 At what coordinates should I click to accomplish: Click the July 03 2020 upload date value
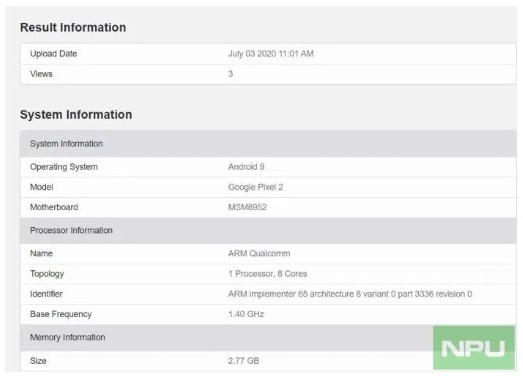271,54
